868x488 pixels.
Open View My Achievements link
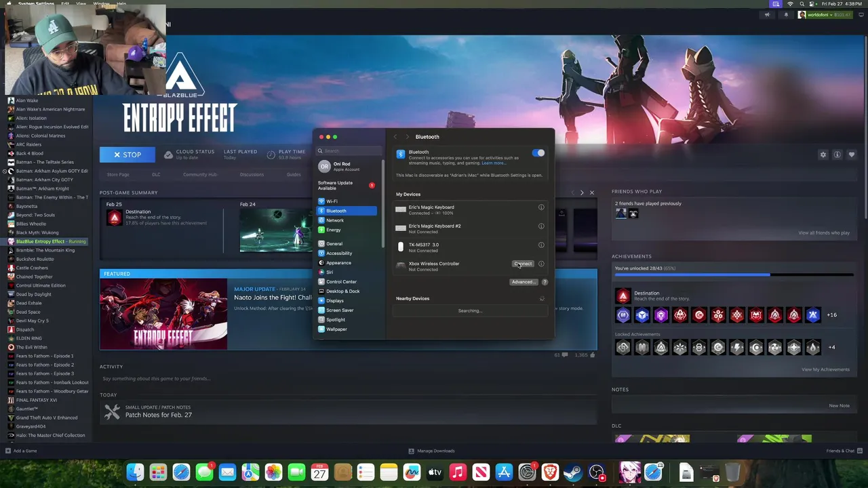(x=825, y=369)
